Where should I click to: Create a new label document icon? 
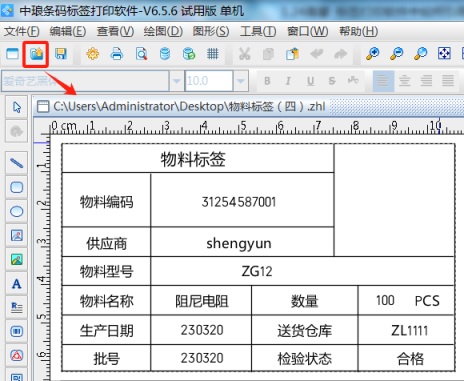pyautogui.click(x=12, y=54)
